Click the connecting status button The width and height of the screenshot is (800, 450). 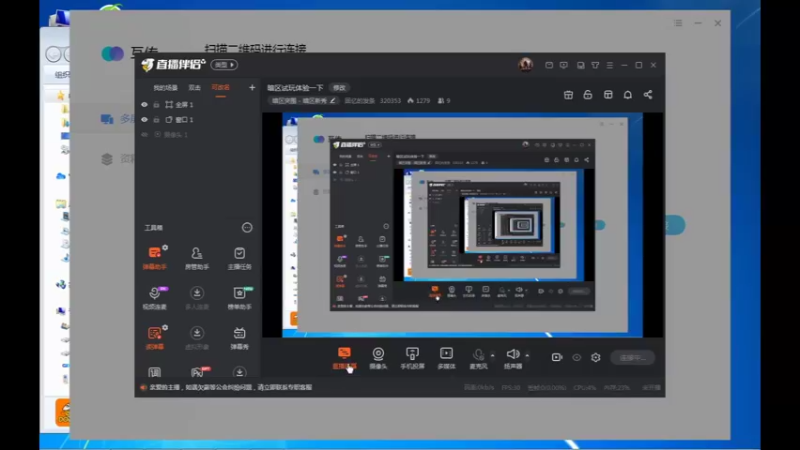(633, 358)
